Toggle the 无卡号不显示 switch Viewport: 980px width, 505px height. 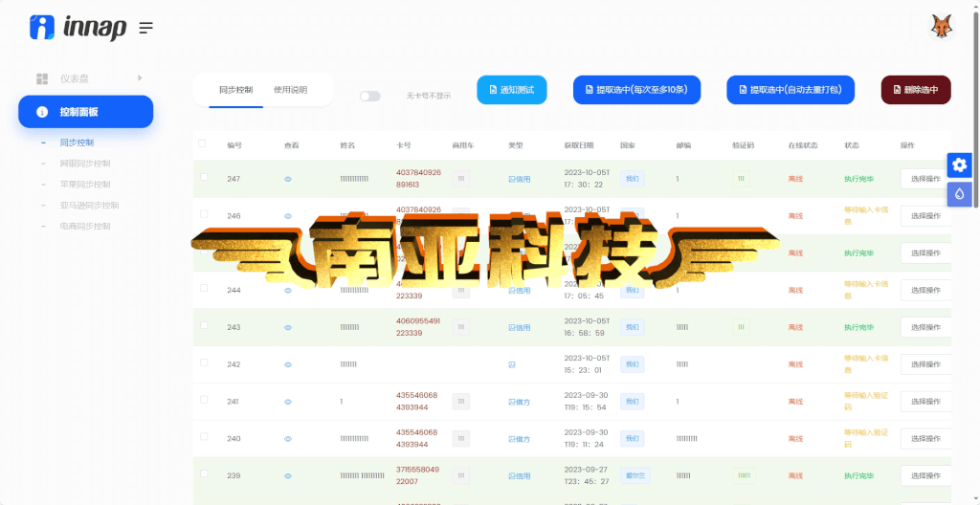(370, 97)
